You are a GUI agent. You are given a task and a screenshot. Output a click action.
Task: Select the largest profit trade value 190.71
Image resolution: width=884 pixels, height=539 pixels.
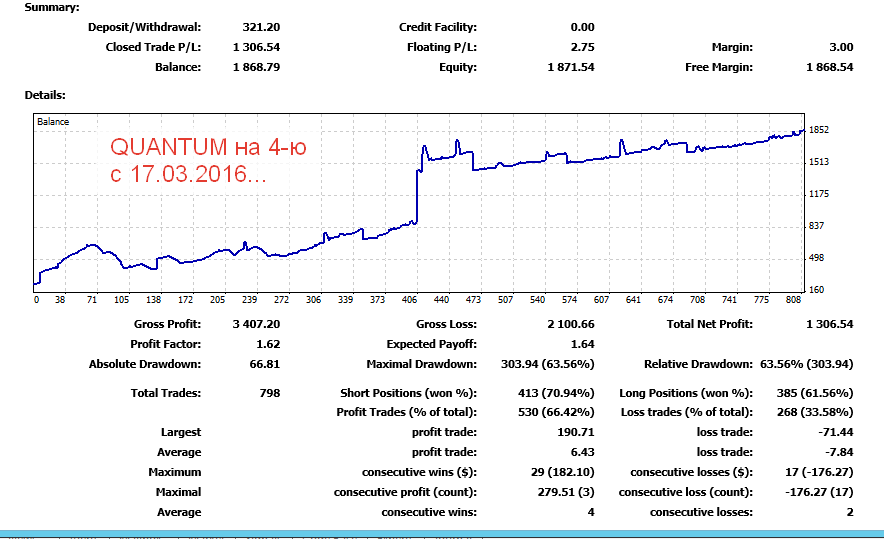(x=576, y=432)
